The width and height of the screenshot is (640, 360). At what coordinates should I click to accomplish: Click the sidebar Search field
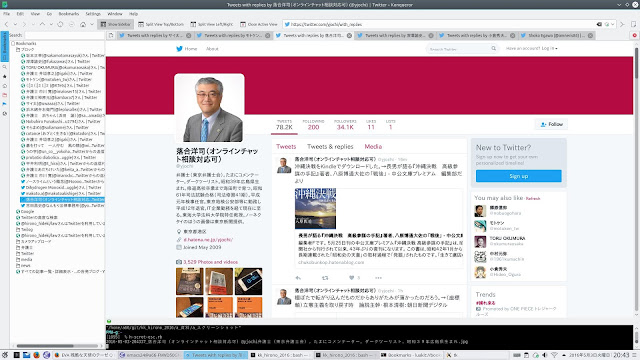64,35
